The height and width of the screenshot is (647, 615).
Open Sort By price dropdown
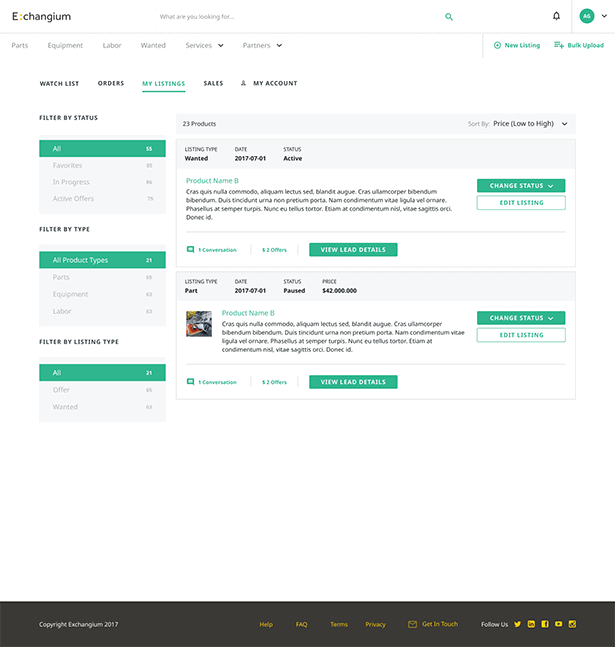530,124
